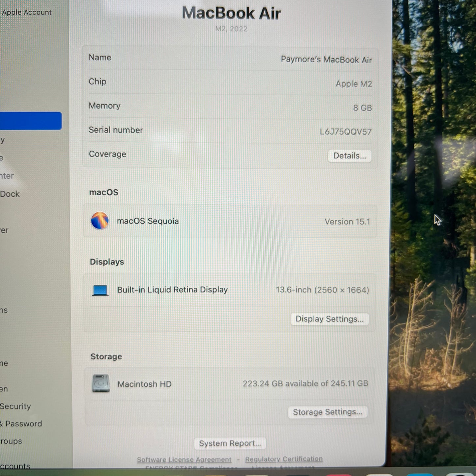Open Storage Settings...
Image resolution: width=476 pixels, height=476 pixels.
click(327, 412)
